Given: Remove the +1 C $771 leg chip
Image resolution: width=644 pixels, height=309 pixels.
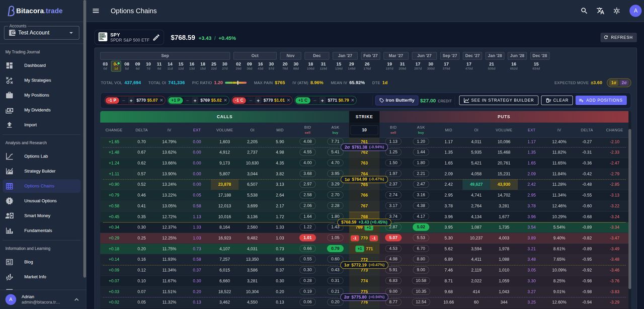Looking at the screenshot, I should click(x=353, y=100).
